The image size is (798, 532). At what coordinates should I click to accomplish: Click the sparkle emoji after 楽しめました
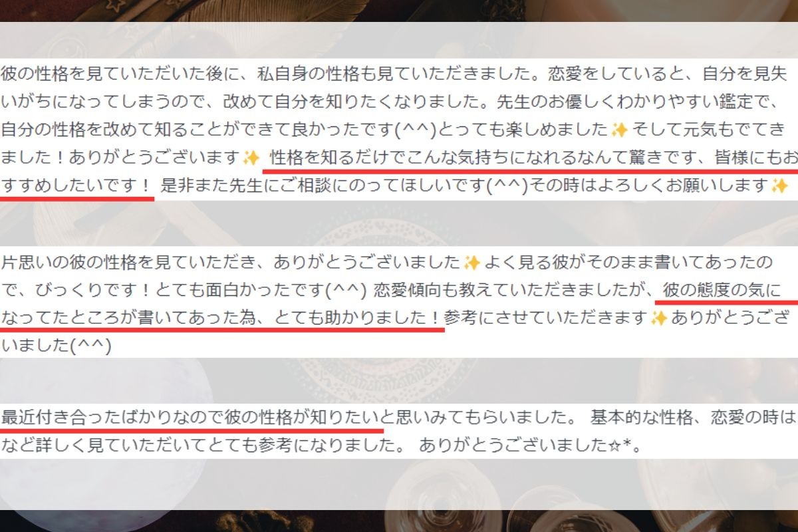tap(620, 129)
